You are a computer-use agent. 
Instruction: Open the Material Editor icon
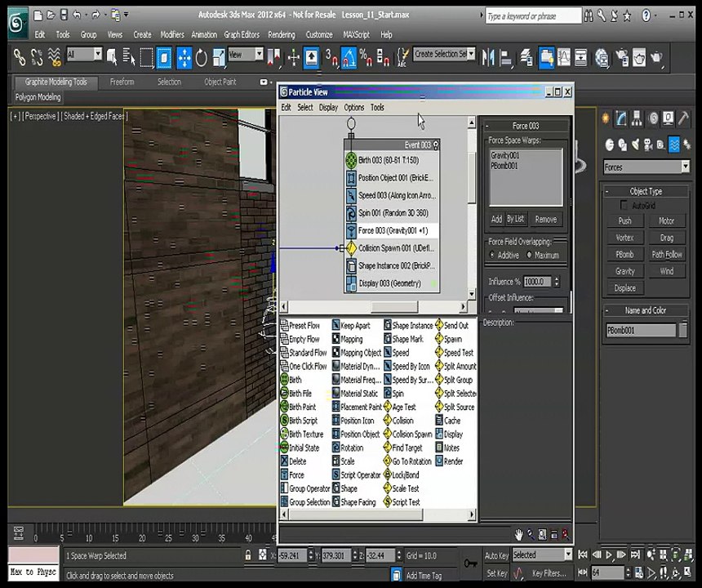(602, 57)
